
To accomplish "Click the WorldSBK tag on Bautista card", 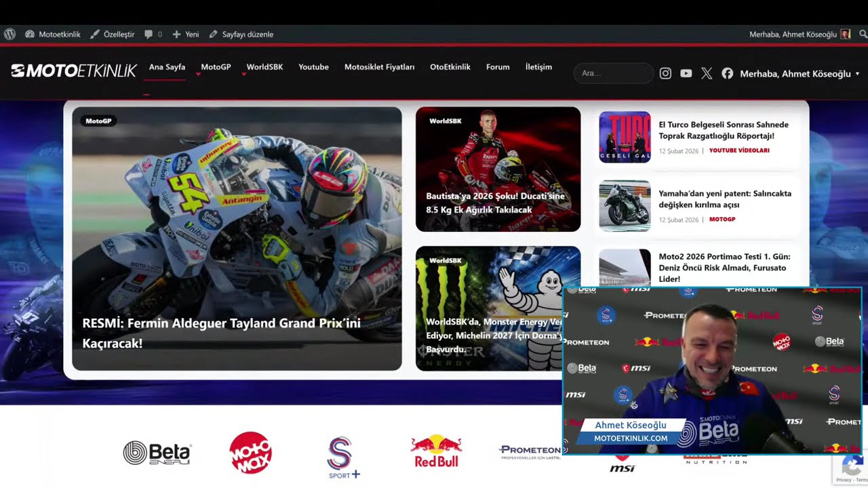I will click(x=445, y=121).
